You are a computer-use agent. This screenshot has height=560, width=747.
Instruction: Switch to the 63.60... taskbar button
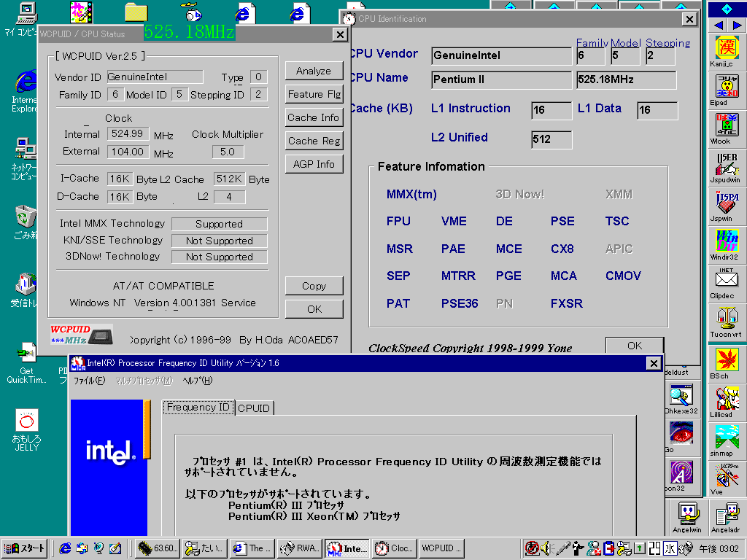coord(157,548)
